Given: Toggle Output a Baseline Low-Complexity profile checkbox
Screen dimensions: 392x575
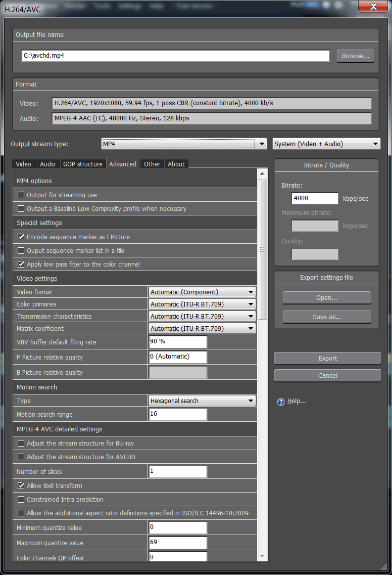Looking at the screenshot, I should click(x=21, y=209).
